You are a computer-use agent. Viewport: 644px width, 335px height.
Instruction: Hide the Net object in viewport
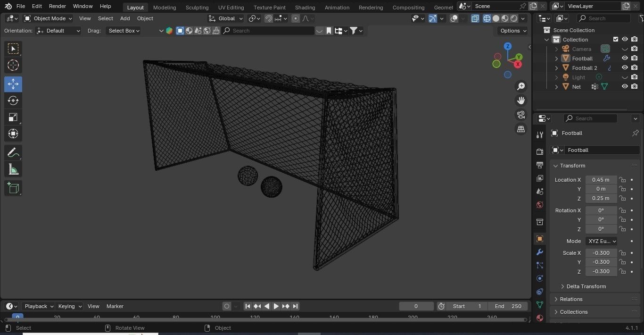pos(625,86)
